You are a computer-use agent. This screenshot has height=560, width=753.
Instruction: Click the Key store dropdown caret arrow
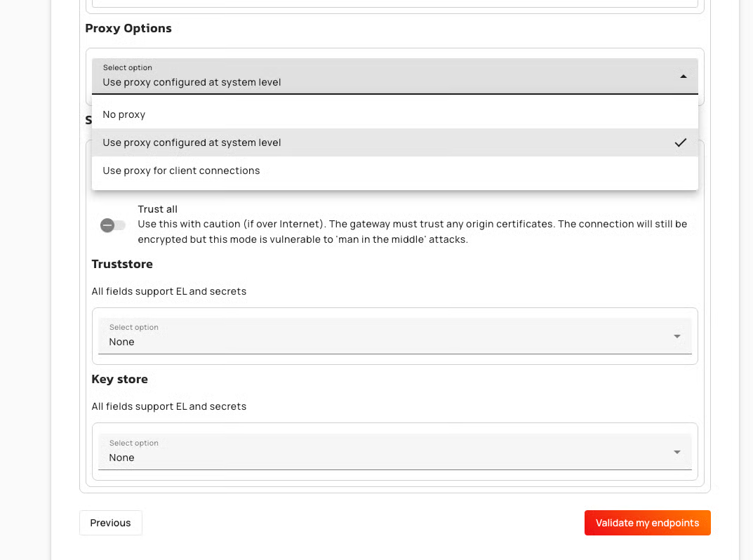point(677,452)
